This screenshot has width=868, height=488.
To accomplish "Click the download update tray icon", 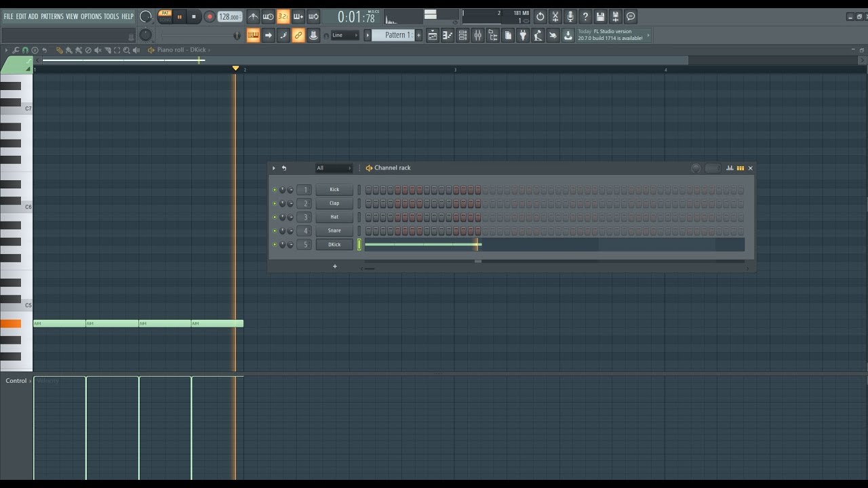I will pos(568,35).
